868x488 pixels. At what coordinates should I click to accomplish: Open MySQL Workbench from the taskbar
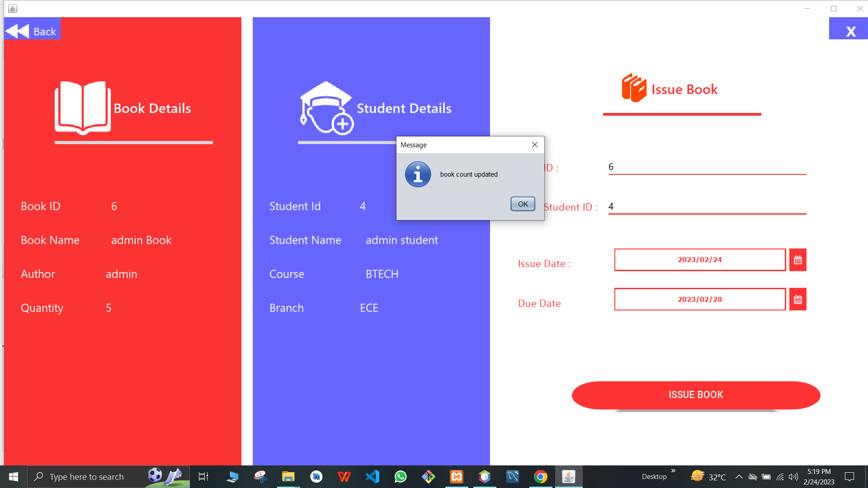pyautogui.click(x=513, y=477)
